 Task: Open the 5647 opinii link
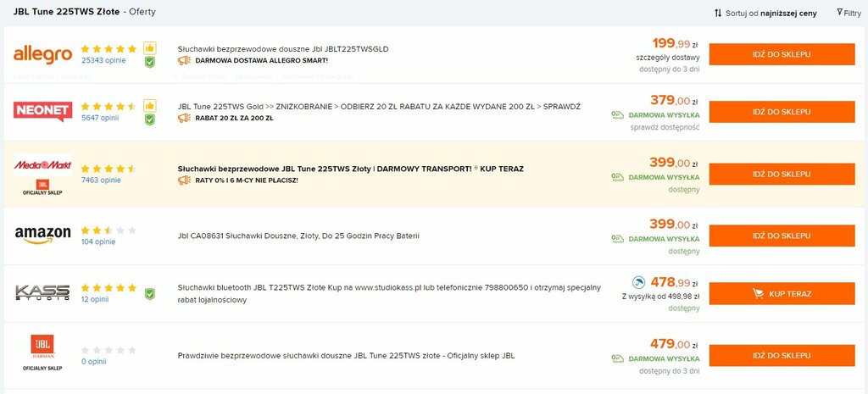(x=100, y=118)
